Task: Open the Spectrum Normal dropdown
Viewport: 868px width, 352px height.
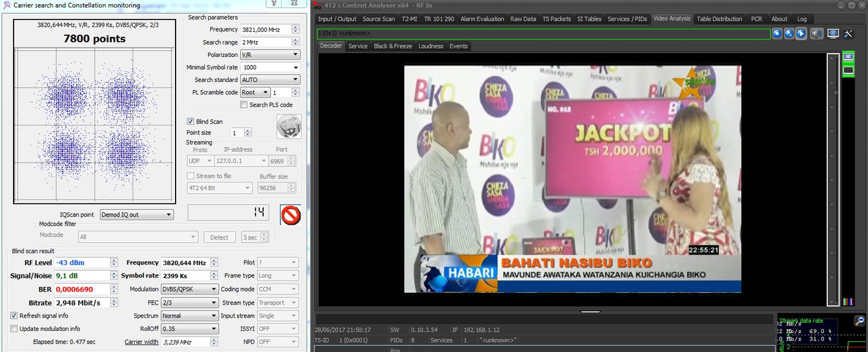Action: coord(189,315)
